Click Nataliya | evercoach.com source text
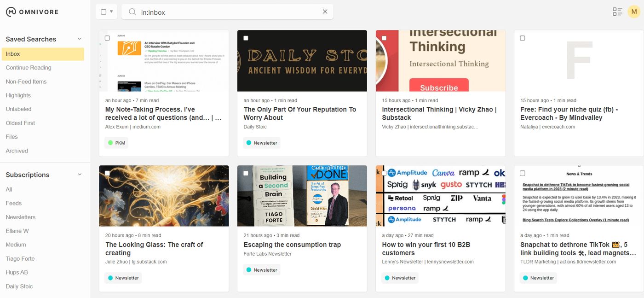Image resolution: width=644 pixels, height=298 pixels. point(548,127)
